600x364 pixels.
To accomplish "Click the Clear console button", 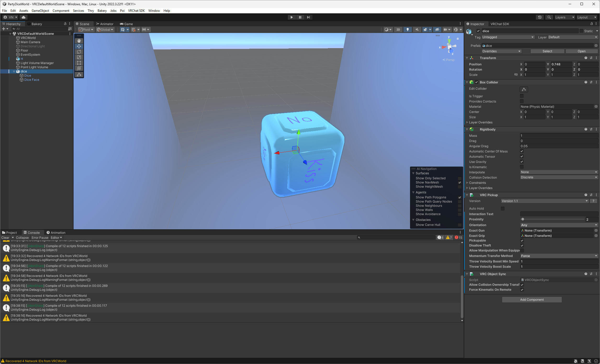I will tap(5, 238).
